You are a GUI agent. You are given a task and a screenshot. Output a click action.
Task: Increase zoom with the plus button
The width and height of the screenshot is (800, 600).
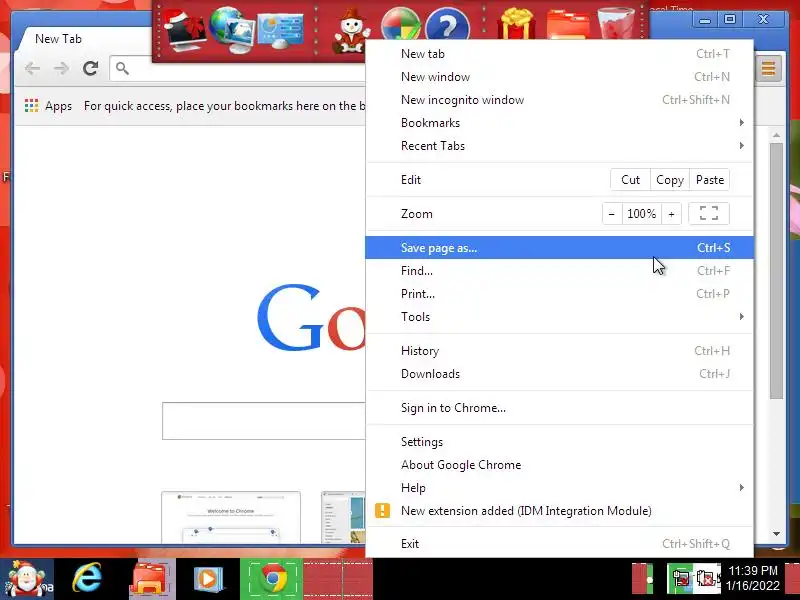pyautogui.click(x=671, y=213)
